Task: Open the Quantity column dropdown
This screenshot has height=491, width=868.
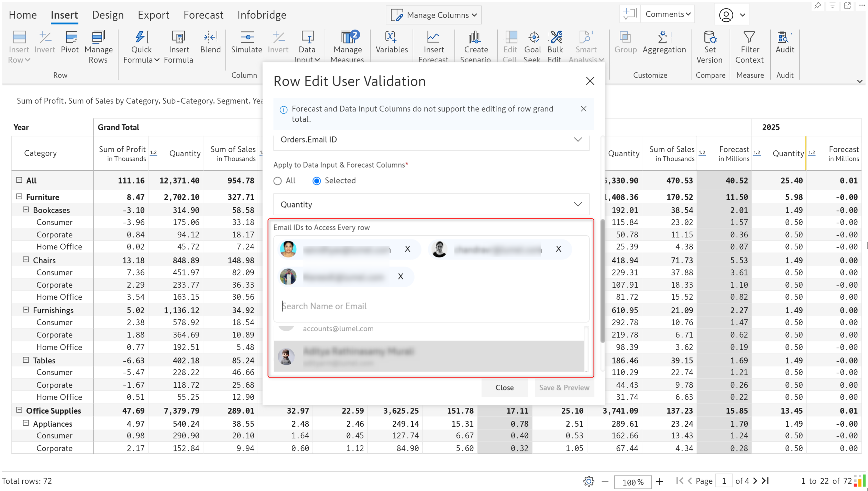Action: coord(578,204)
